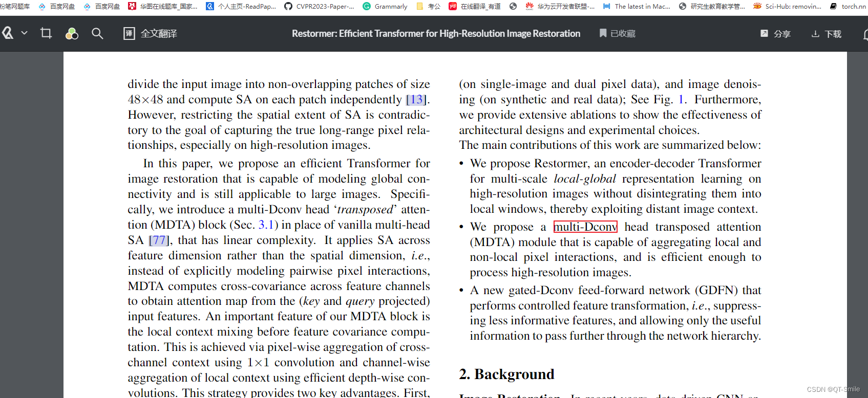Open the Grammarly bookmark

(x=385, y=6)
